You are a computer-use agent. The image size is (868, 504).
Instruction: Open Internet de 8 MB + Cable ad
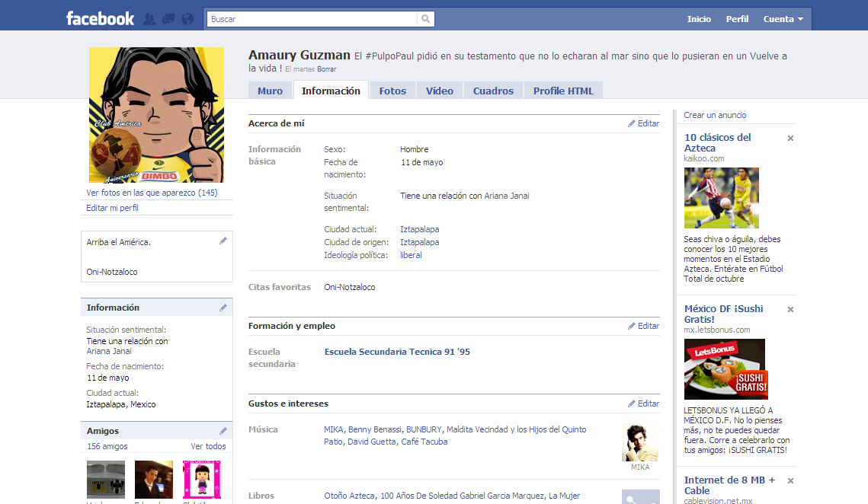click(x=729, y=485)
